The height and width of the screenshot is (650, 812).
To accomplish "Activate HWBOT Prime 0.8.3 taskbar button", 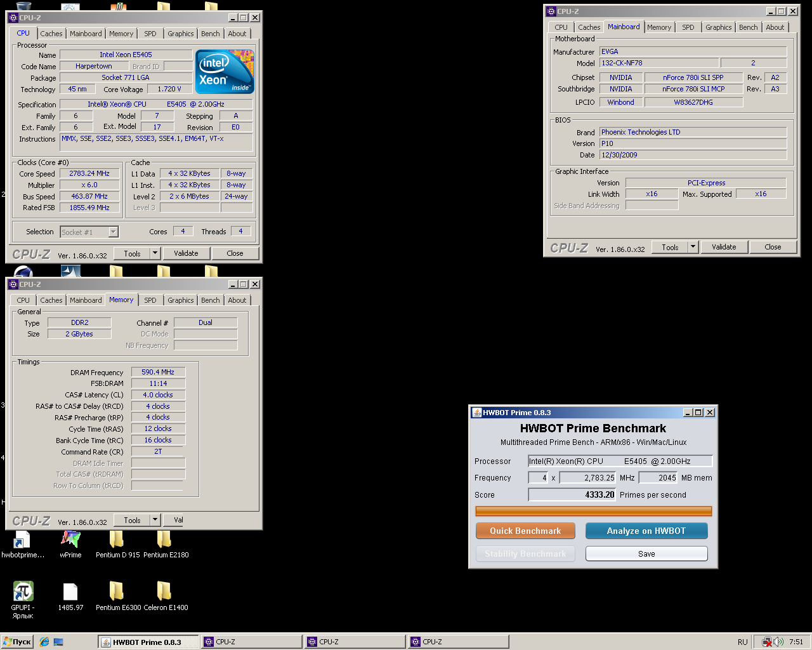I will click(148, 642).
